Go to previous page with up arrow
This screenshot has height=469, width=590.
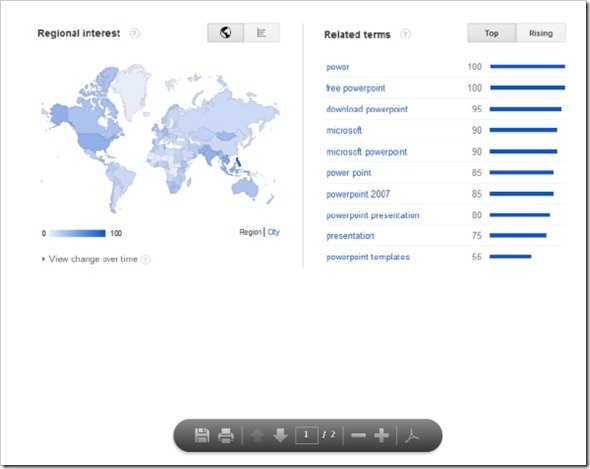(257, 436)
